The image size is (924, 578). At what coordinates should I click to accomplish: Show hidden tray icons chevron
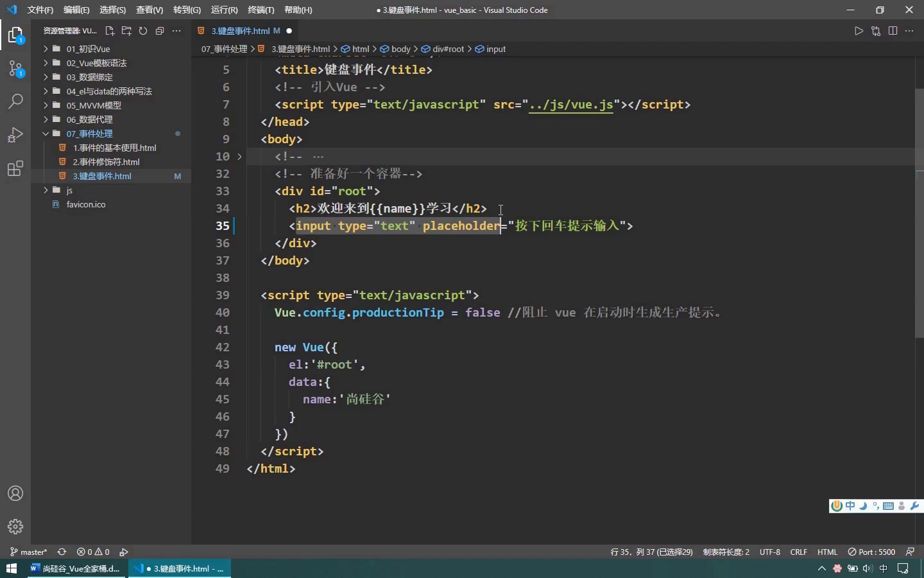point(821,568)
